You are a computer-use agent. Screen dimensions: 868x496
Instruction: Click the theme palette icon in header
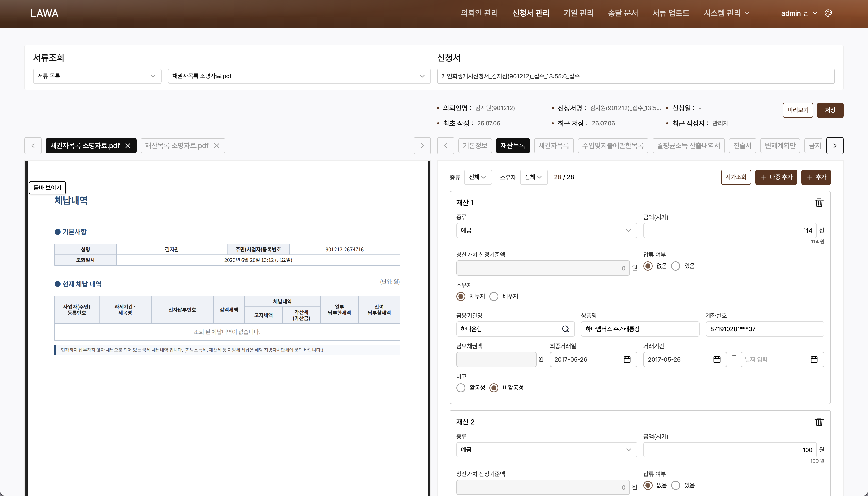coord(828,13)
